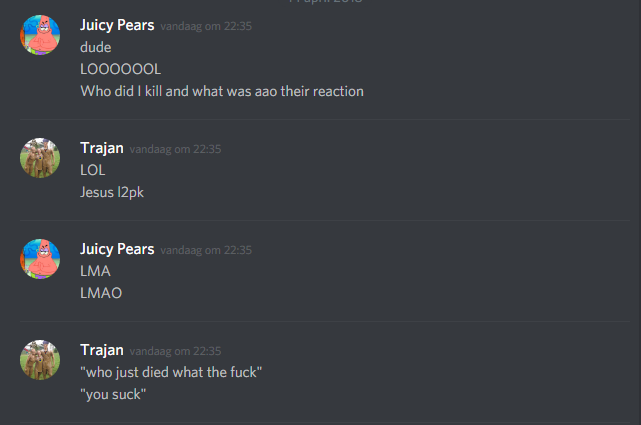641x425 pixels.
Task: Select the 'Jesus l2pk' message
Action: point(112,192)
